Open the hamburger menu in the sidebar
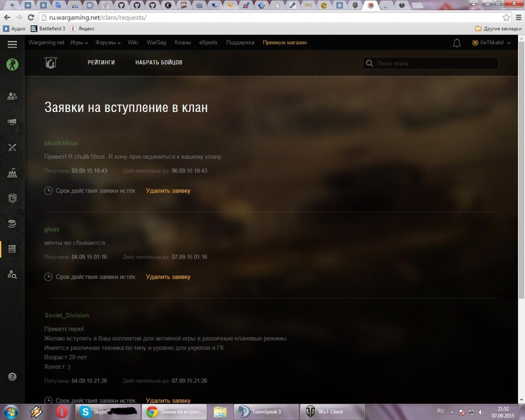Image resolution: width=525 pixels, height=420 pixels. (12, 44)
